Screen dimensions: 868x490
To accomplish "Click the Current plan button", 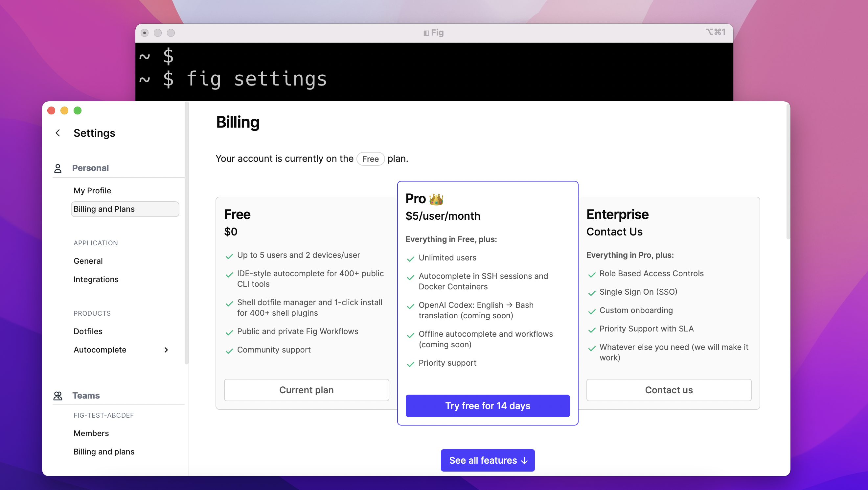I will point(306,390).
